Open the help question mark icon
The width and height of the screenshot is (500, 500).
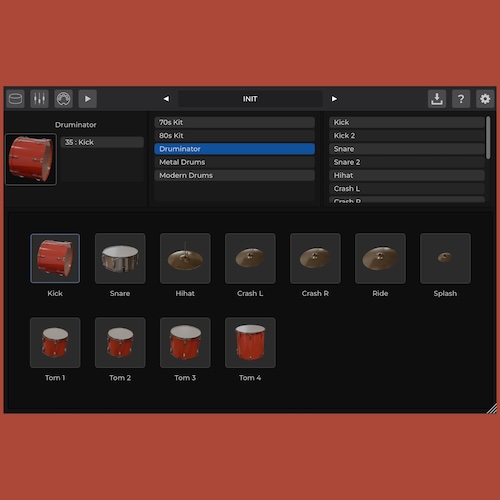click(x=461, y=99)
